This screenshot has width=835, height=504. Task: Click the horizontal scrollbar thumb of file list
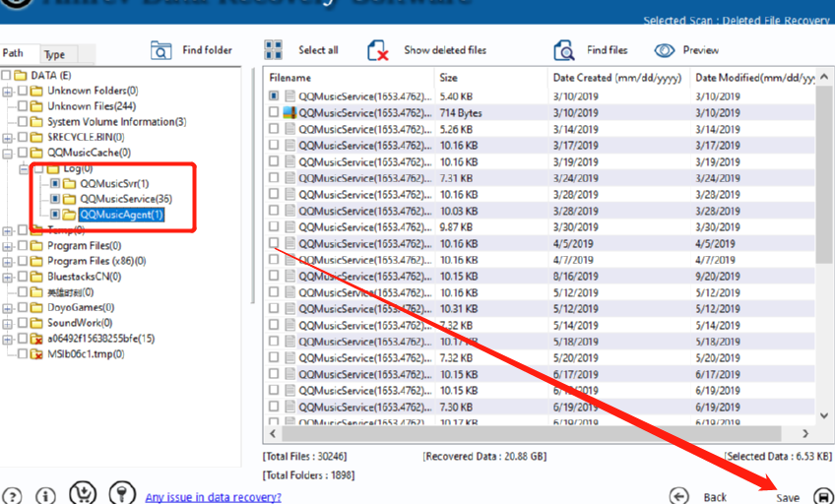pyautogui.click(x=532, y=433)
